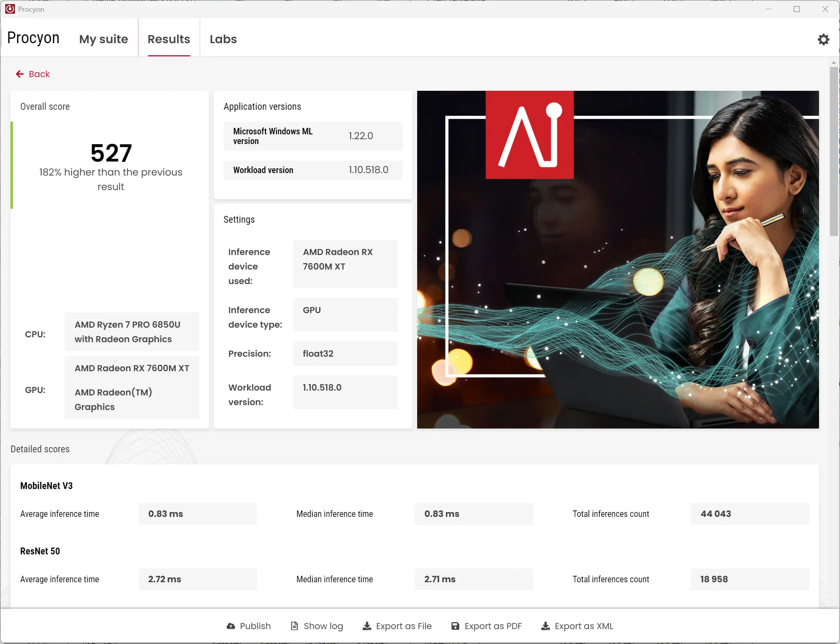Click the Export as PDF save icon
The width and height of the screenshot is (840, 644).
coord(455,626)
